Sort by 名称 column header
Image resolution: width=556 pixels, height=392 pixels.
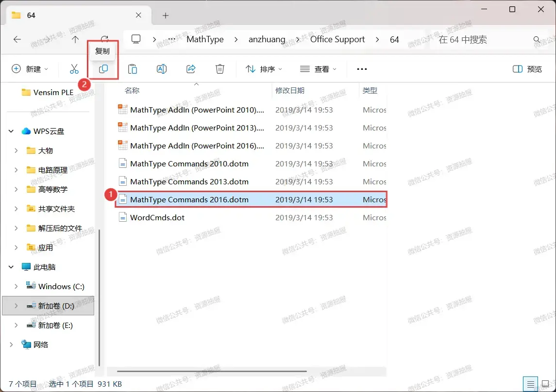pos(132,91)
